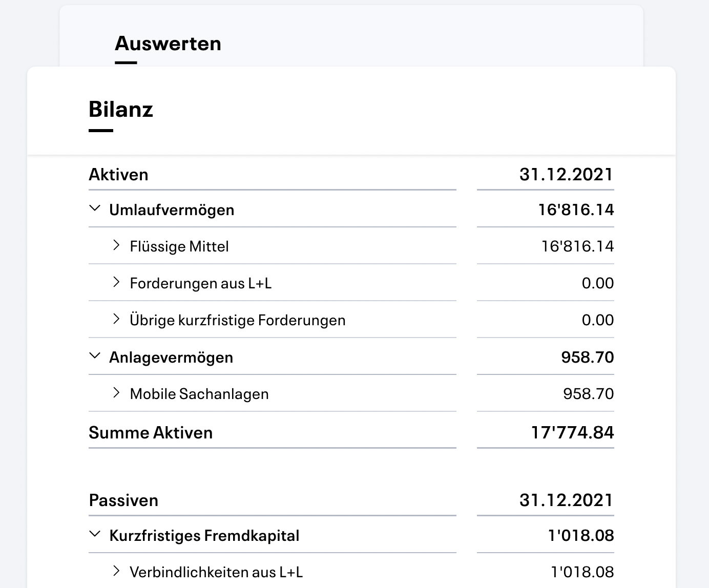The width and height of the screenshot is (709, 588).
Task: Select the Umlaufvermögen row label
Action: click(x=172, y=209)
